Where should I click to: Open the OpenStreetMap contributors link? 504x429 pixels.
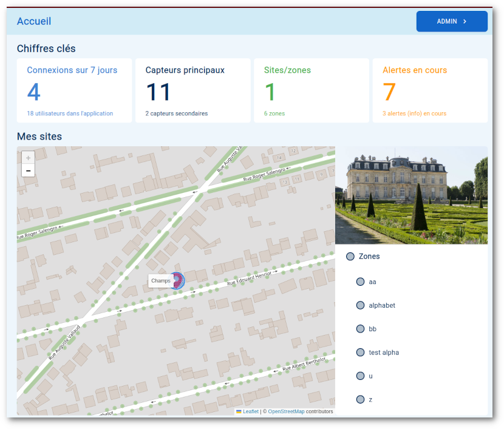pyautogui.click(x=286, y=411)
